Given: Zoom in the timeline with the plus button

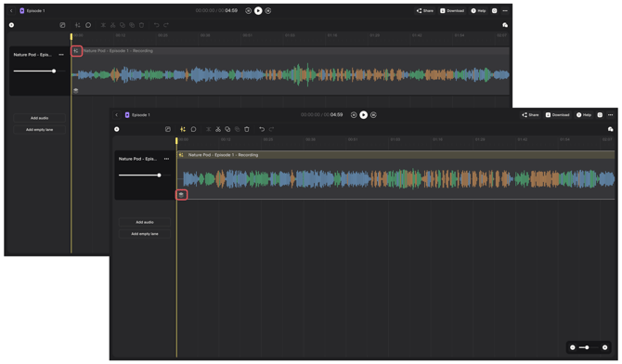Looking at the screenshot, I should 605,347.
